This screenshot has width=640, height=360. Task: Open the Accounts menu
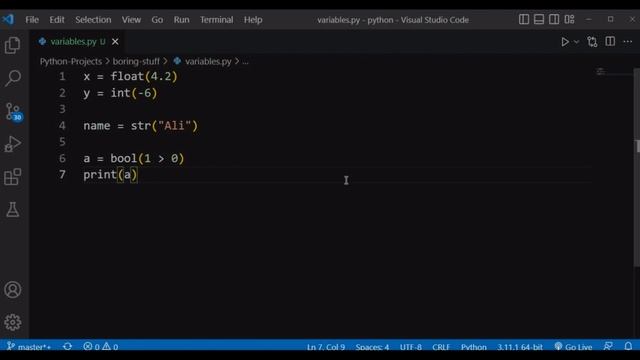click(x=13, y=290)
